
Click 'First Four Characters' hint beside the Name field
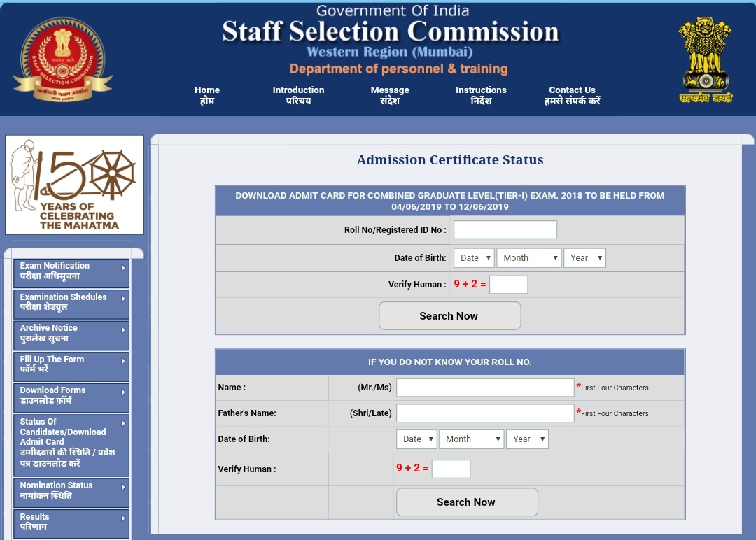[615, 388]
